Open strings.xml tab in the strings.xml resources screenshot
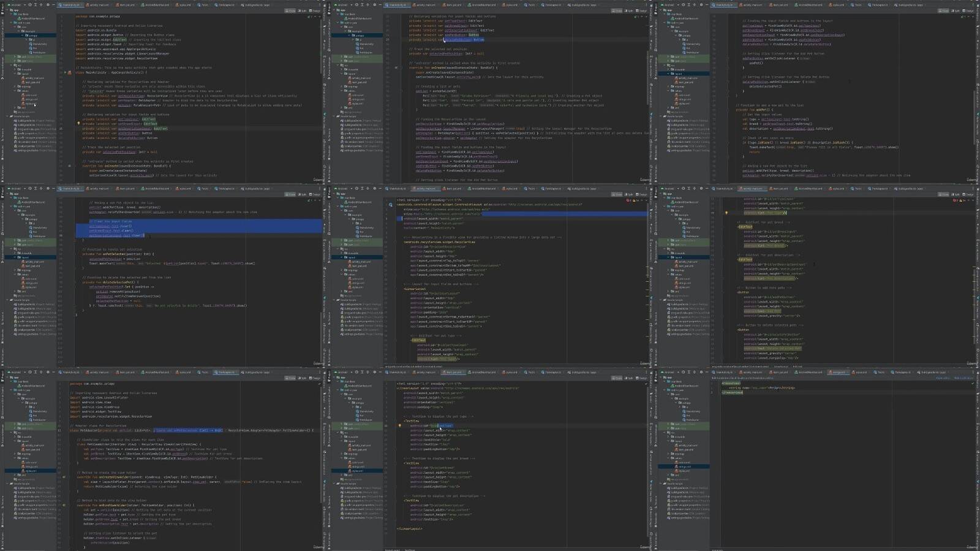This screenshot has width=980, height=551. (x=838, y=372)
